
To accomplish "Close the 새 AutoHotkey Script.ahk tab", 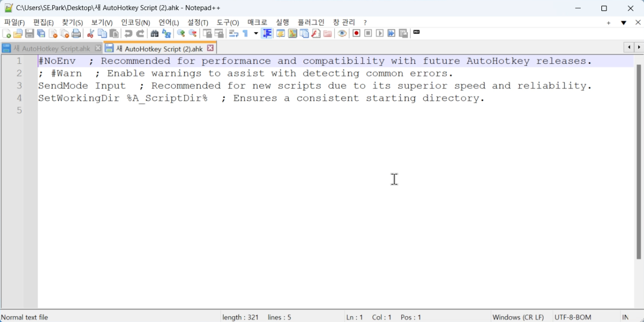I will tap(98, 48).
